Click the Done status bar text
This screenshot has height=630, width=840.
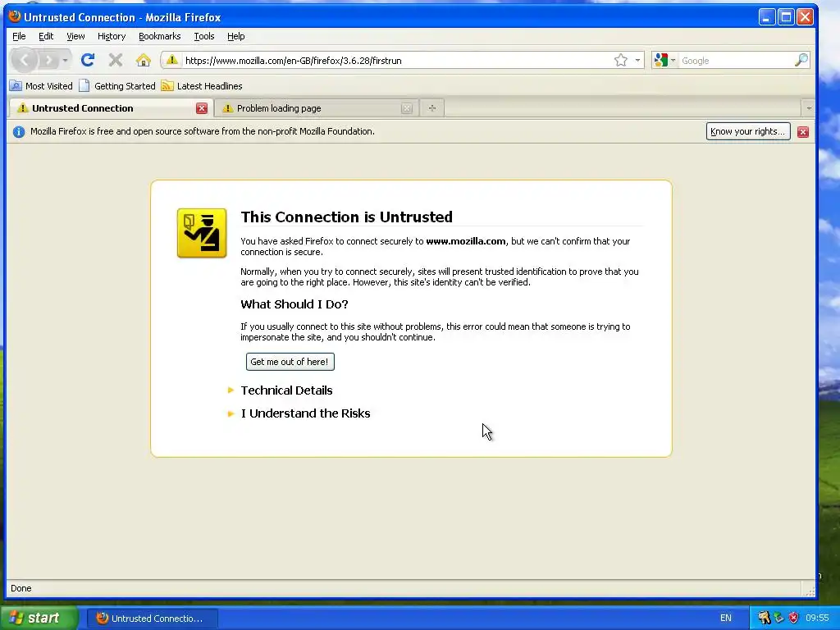21,588
